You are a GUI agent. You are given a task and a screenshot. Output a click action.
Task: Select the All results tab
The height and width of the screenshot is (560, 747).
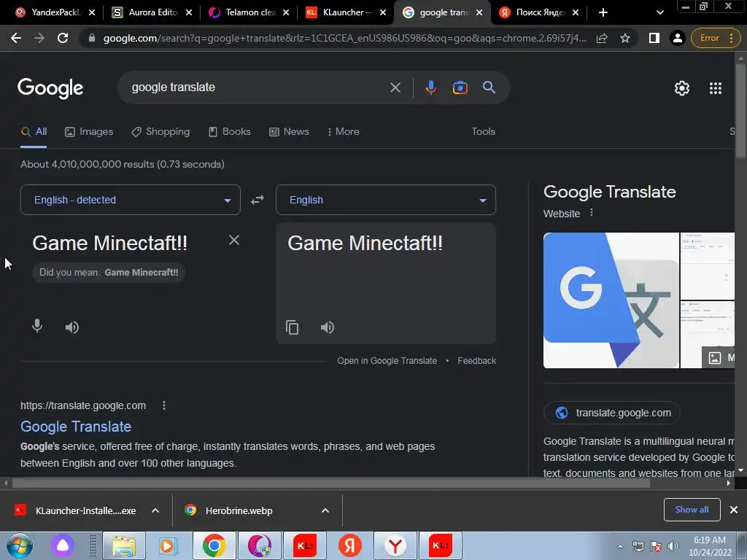pos(34,132)
